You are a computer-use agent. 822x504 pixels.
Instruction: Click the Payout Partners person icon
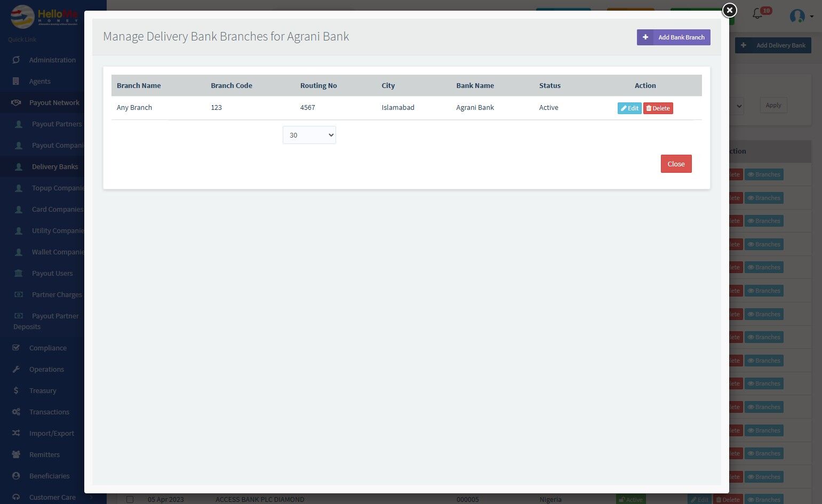point(19,124)
